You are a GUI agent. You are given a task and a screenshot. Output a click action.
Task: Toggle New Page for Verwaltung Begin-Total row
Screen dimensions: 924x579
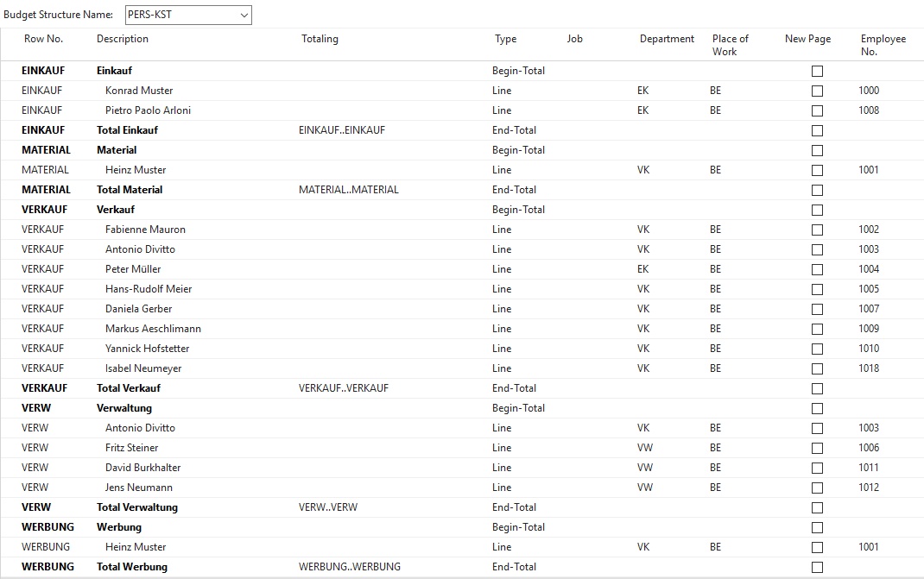pos(817,408)
